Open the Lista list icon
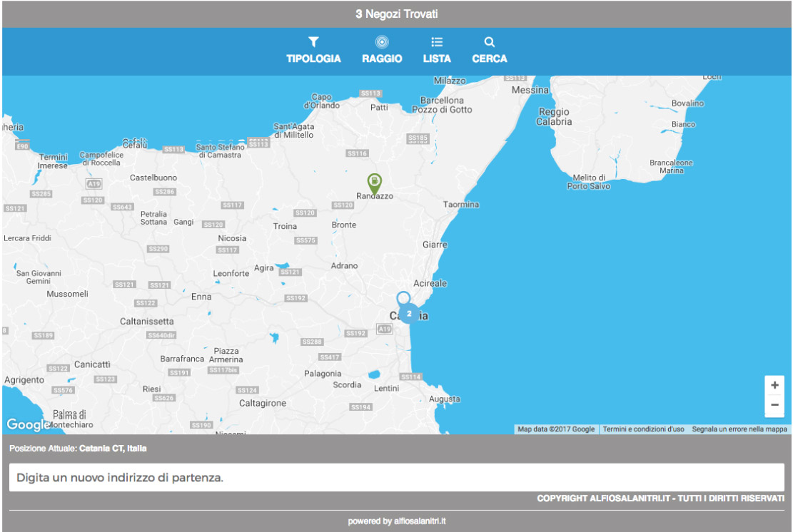The width and height of the screenshot is (793, 532). [x=437, y=42]
